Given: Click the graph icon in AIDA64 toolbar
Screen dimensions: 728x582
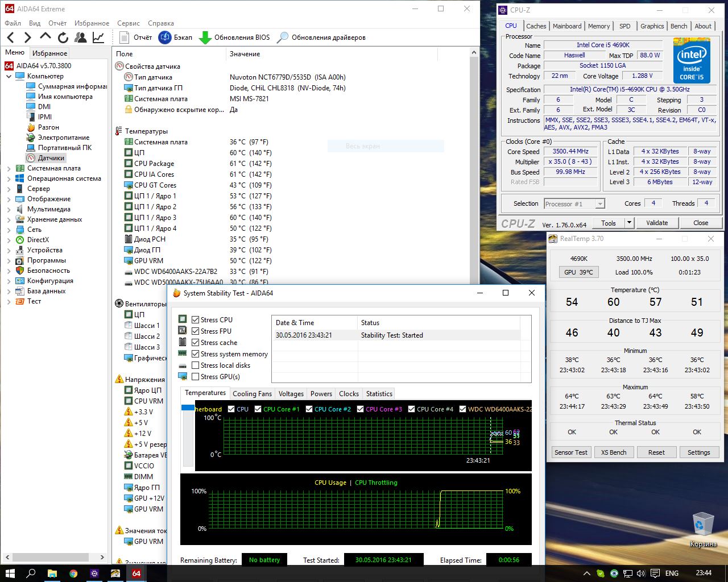Looking at the screenshot, I should [98, 38].
